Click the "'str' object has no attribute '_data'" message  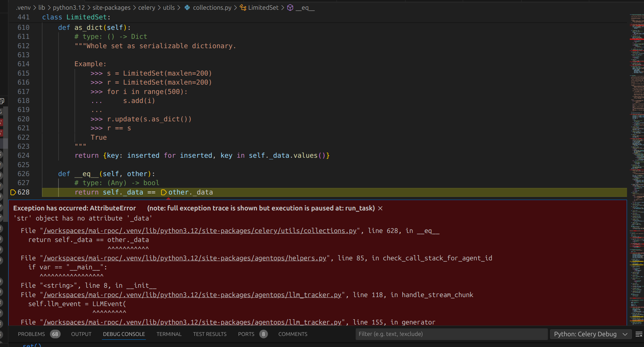82,218
